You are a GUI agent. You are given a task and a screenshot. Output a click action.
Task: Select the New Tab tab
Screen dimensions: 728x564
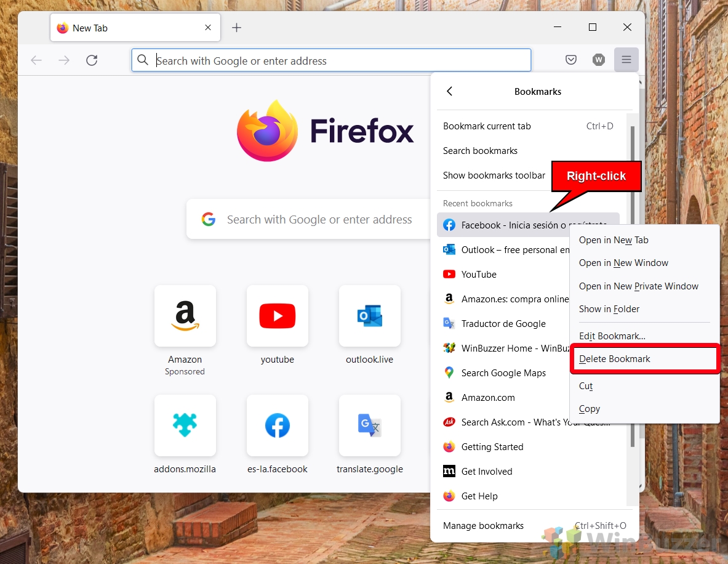[x=135, y=28]
